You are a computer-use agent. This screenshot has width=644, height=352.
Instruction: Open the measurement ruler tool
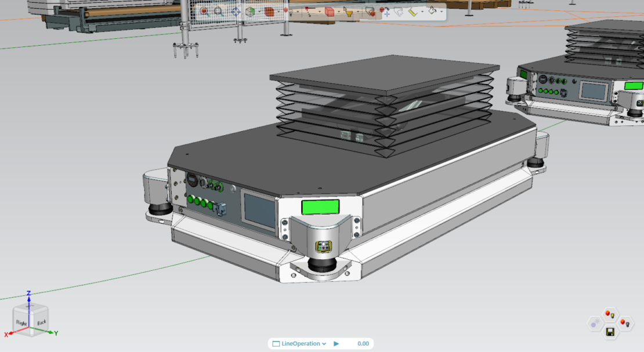pos(413,11)
